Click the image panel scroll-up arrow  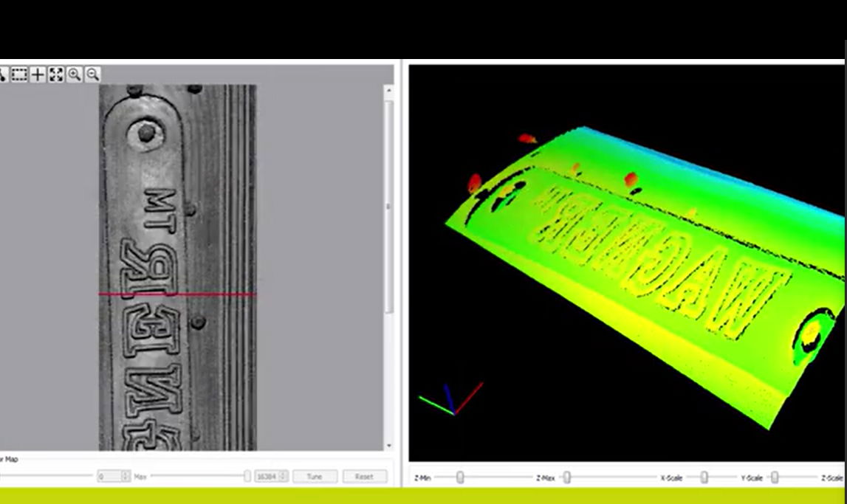(x=388, y=91)
